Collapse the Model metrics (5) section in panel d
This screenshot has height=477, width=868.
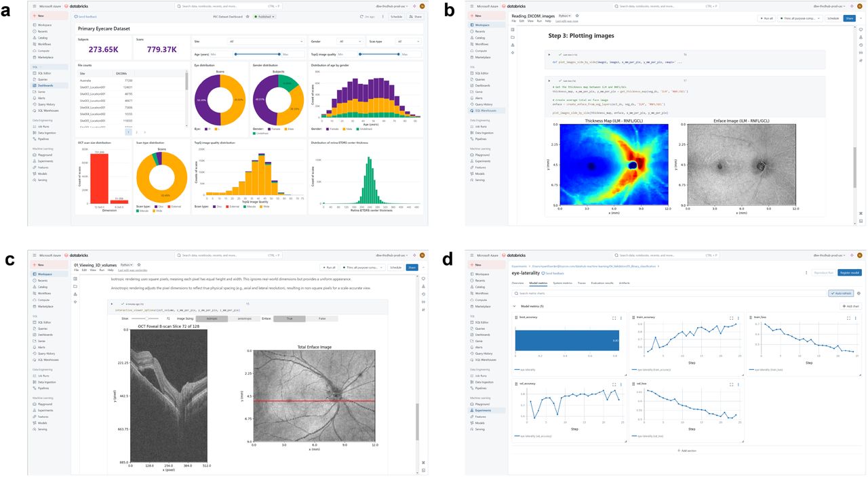pyautogui.click(x=513, y=306)
